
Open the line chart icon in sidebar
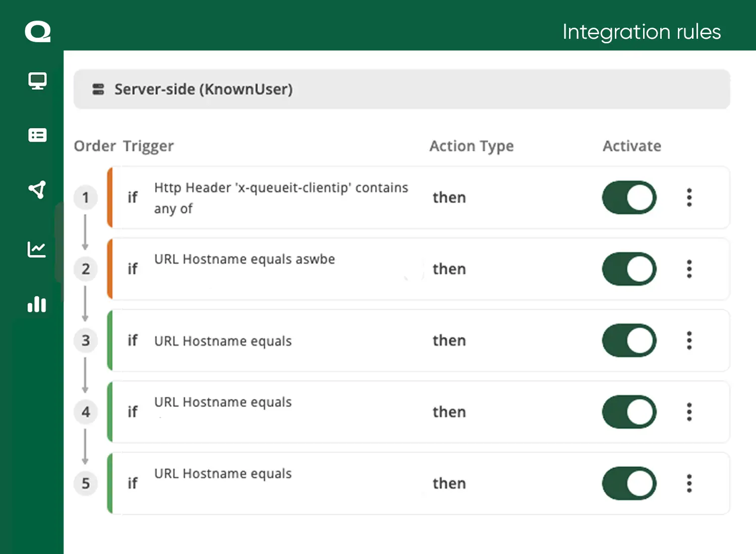pyautogui.click(x=37, y=249)
